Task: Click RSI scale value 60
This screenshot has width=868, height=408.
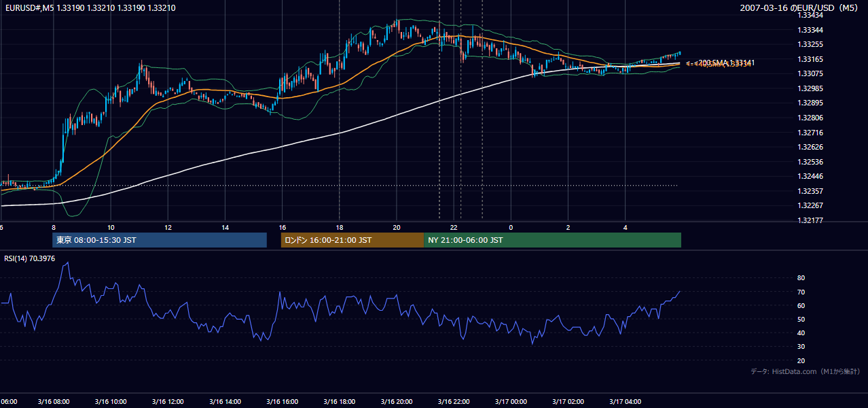Action: pyautogui.click(x=801, y=305)
